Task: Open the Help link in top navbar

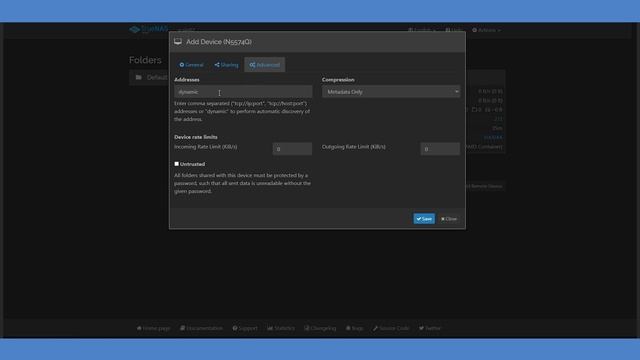Action: pos(454,30)
